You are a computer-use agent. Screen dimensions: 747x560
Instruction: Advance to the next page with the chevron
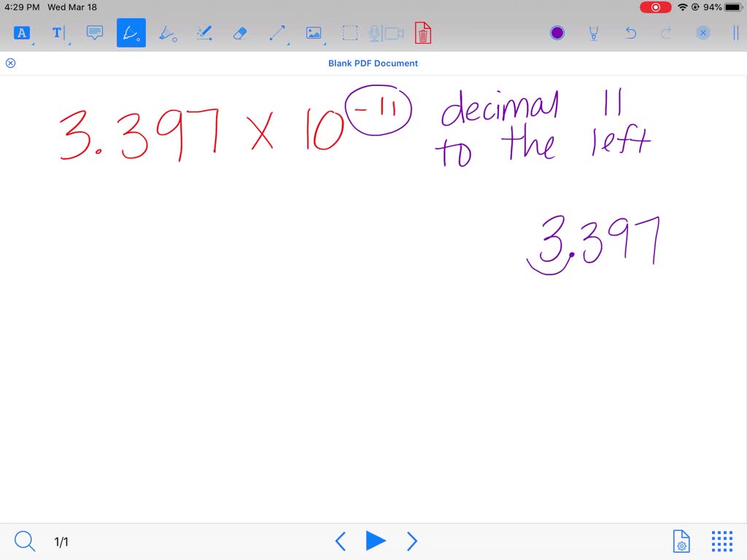(411, 541)
